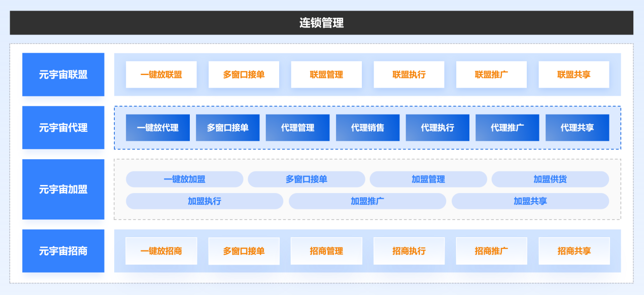
Task: Switch to the 元宇宙代理 category tab
Action: pos(63,128)
